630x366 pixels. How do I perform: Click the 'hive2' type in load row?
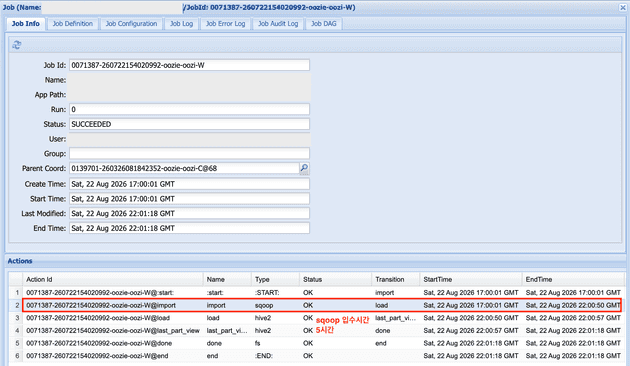pos(263,318)
